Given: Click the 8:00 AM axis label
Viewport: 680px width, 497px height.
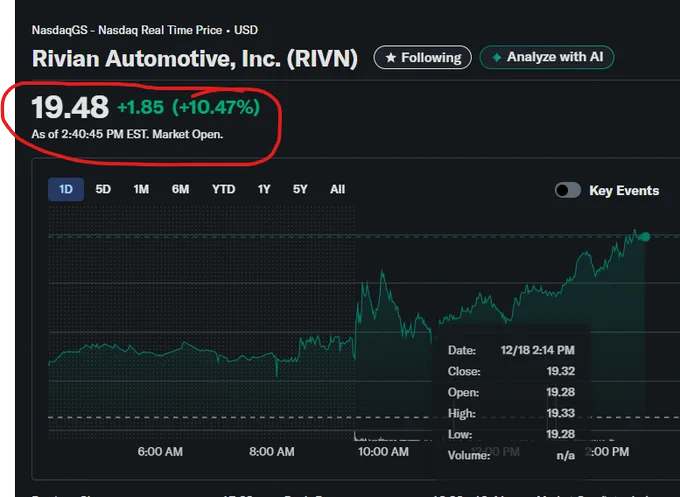Looking at the screenshot, I should pyautogui.click(x=272, y=452).
